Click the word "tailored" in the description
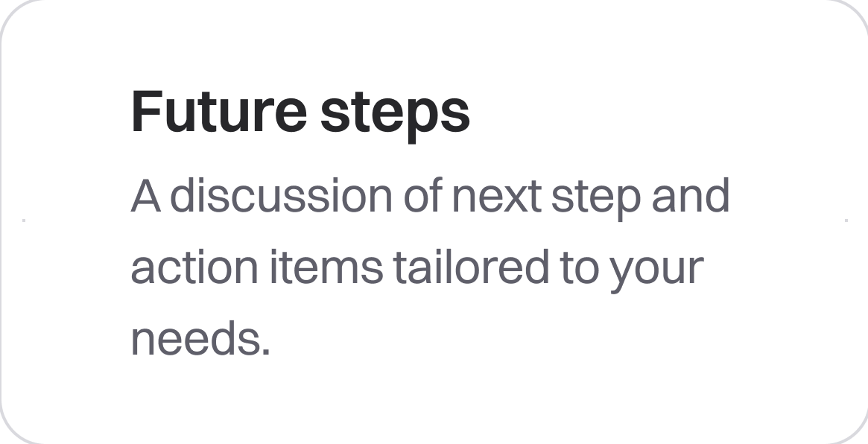Image resolution: width=868 pixels, height=444 pixels. [472, 267]
